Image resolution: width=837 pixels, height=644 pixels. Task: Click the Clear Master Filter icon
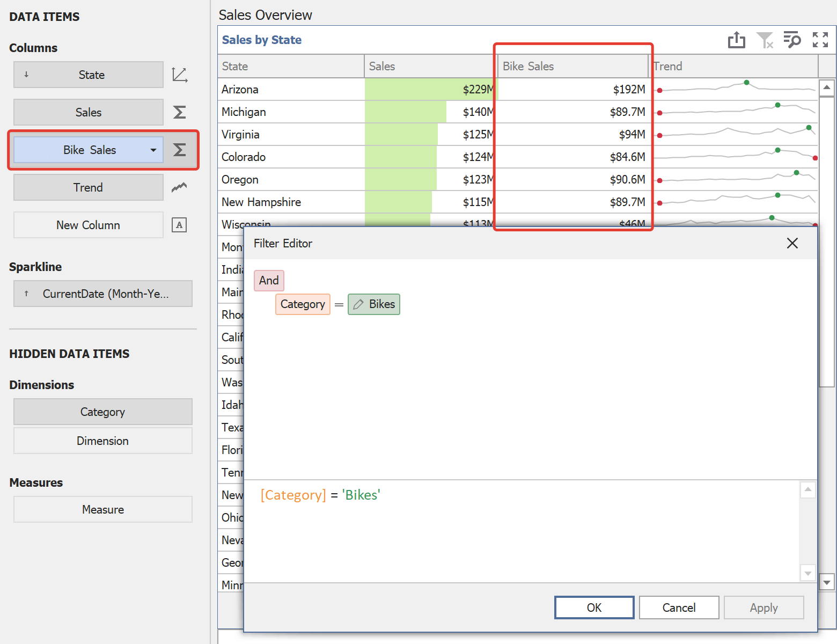(765, 40)
